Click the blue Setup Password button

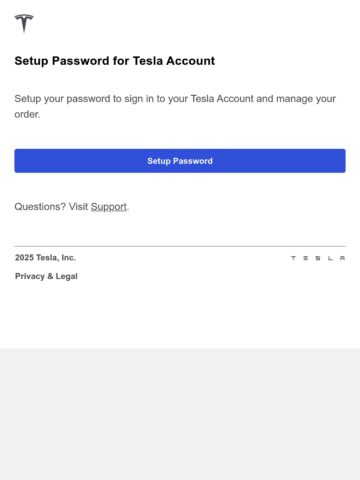click(180, 161)
